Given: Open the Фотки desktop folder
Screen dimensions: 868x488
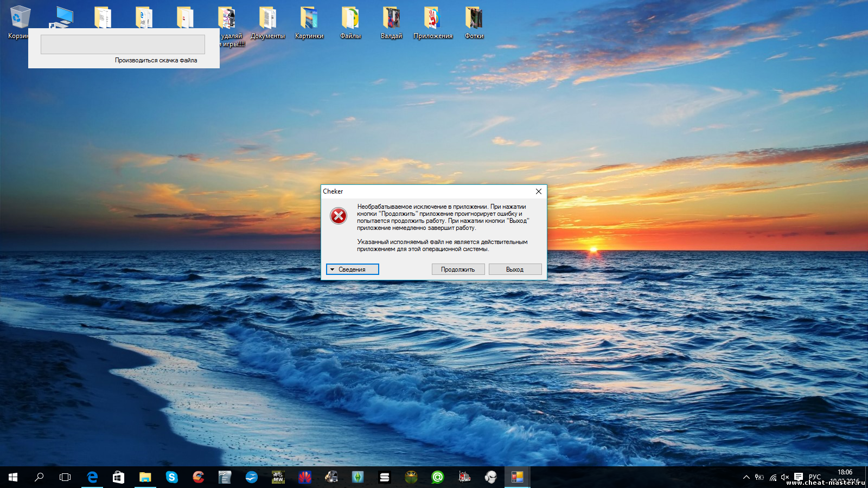Looking at the screenshot, I should pos(474,23).
